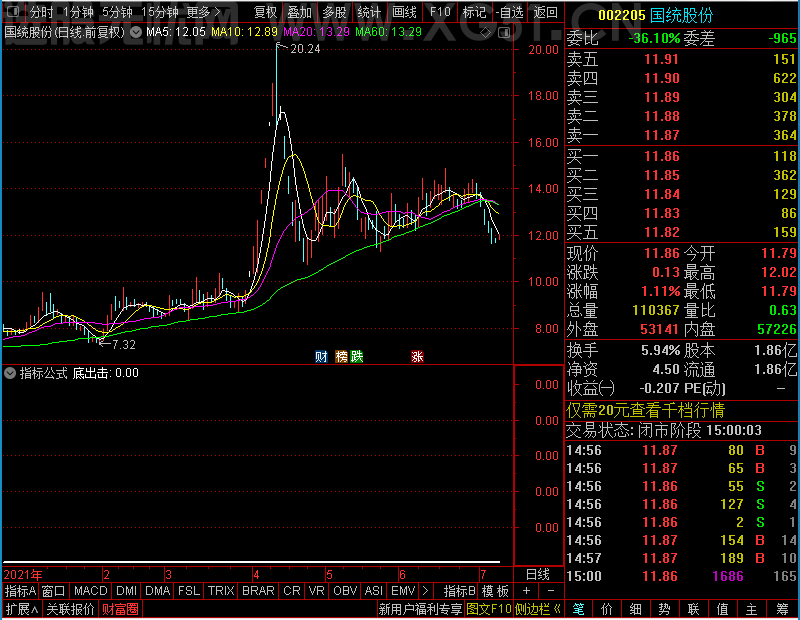Click the 叠加 overlay button

tap(299, 12)
